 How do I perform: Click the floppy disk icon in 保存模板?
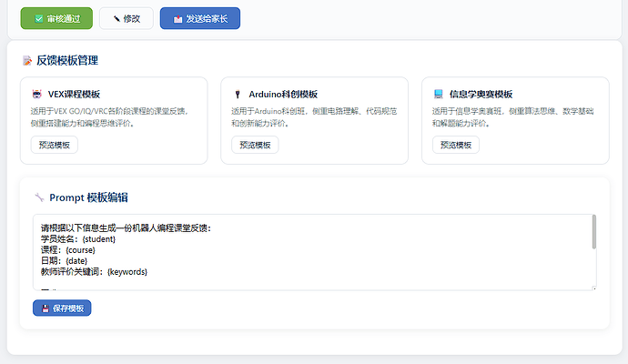click(46, 308)
